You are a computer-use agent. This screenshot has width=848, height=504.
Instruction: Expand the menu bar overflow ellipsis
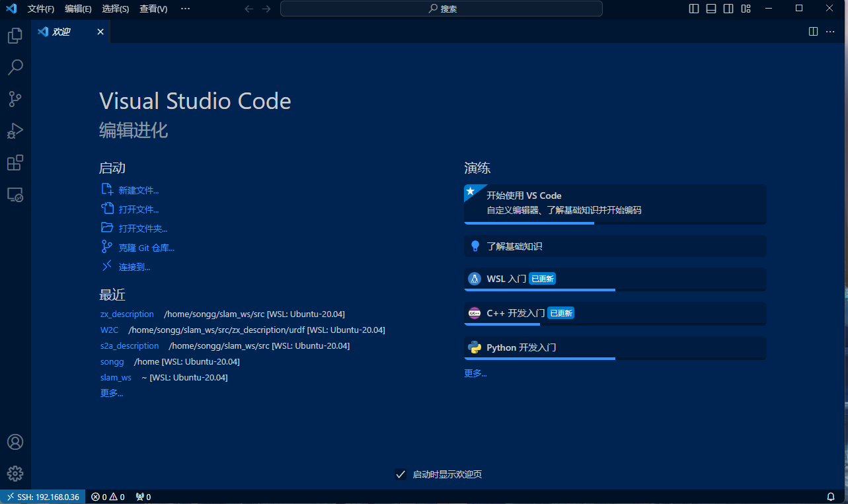tap(185, 9)
